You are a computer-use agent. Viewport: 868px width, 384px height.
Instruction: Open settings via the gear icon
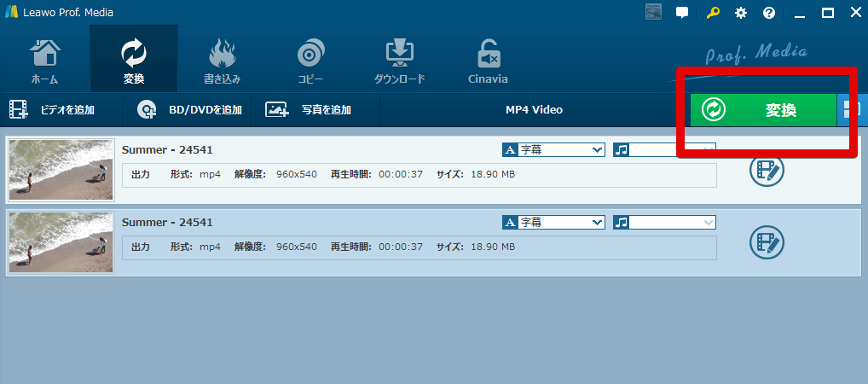pyautogui.click(x=741, y=13)
